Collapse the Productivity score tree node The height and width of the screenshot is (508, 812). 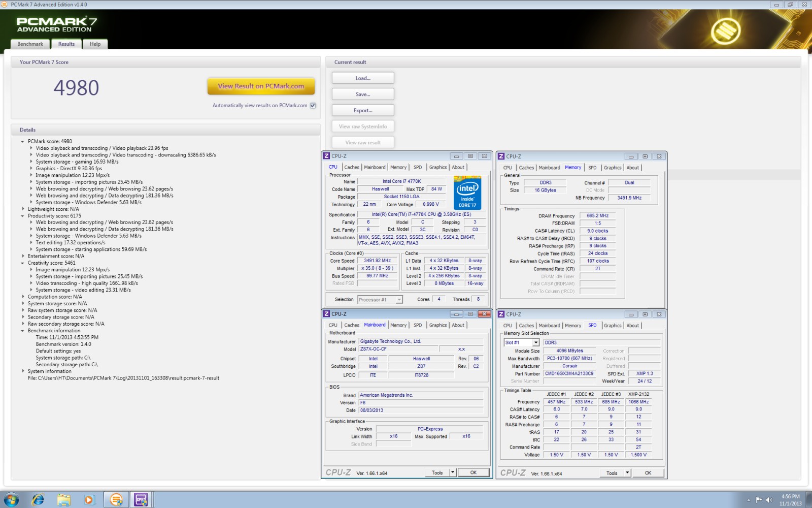22,216
